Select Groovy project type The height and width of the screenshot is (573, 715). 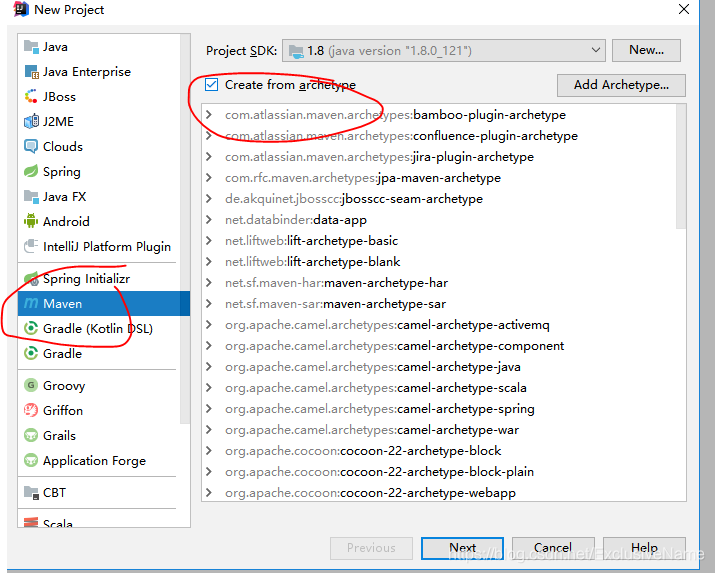(x=99, y=385)
